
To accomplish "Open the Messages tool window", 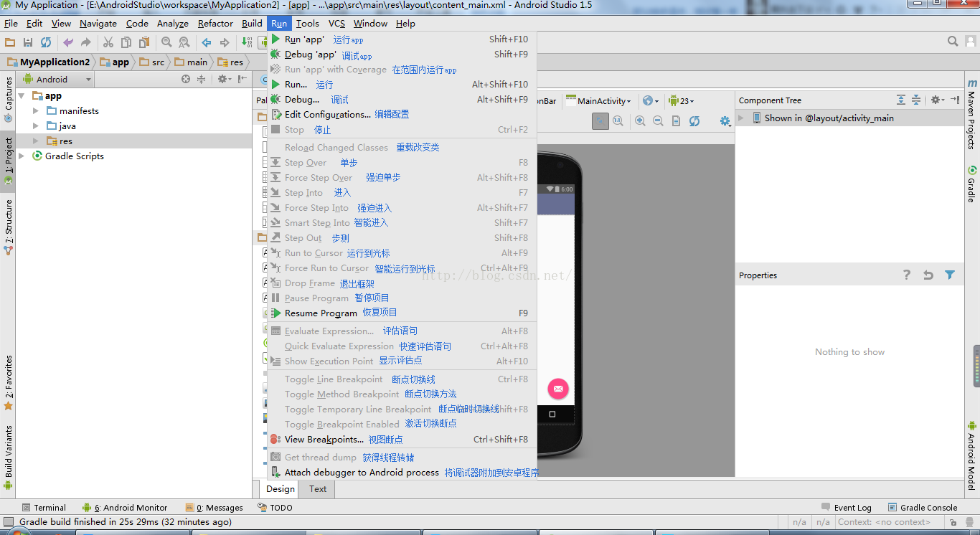I will coord(214,508).
